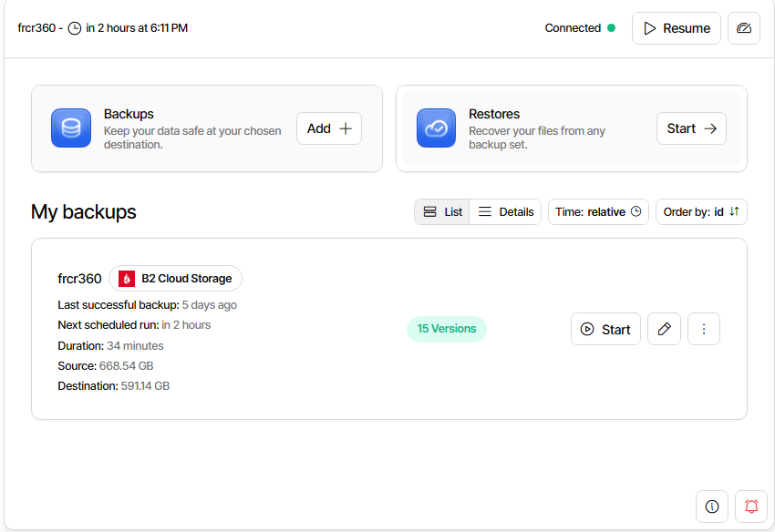Click the Restores cloud icon

click(x=436, y=128)
